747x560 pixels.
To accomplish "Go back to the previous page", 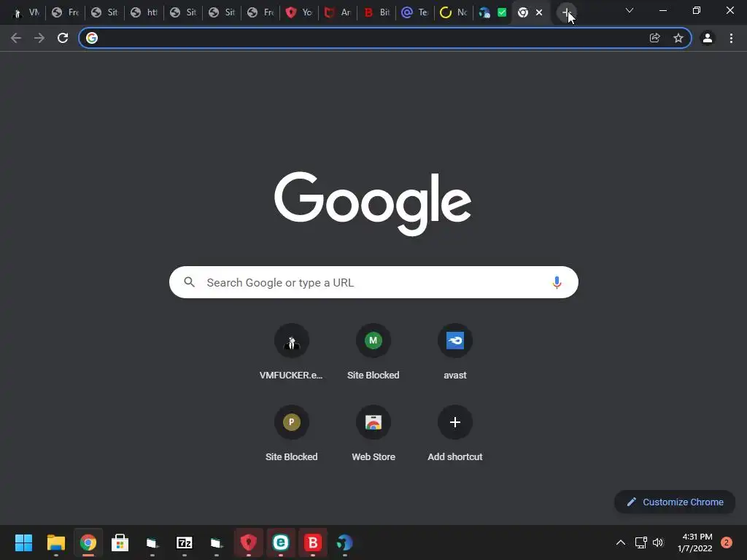I will point(16,38).
